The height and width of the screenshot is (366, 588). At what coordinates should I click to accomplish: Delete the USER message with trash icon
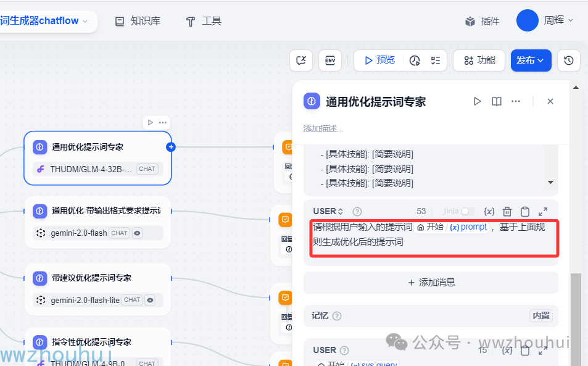(x=507, y=212)
